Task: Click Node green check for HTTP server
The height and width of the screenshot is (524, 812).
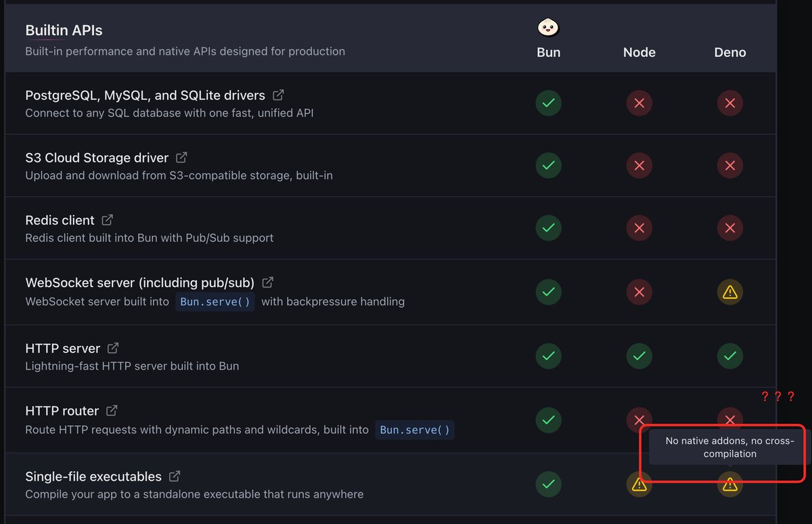Action: click(x=639, y=356)
